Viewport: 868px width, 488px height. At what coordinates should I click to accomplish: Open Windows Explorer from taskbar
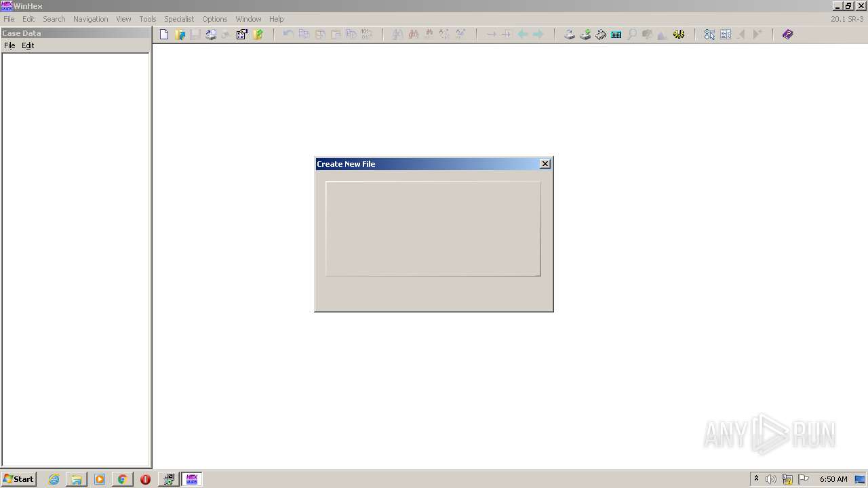[x=77, y=479]
